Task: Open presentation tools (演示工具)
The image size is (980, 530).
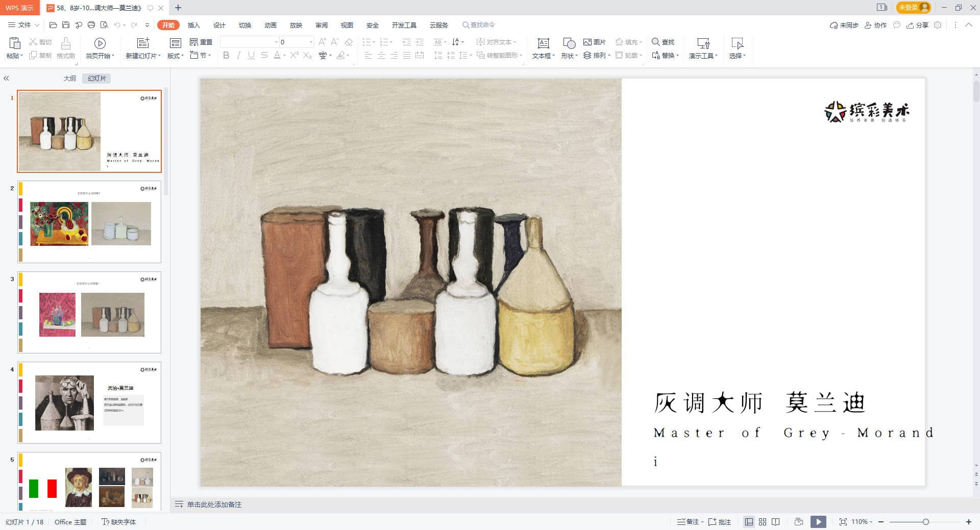Action: 703,48
